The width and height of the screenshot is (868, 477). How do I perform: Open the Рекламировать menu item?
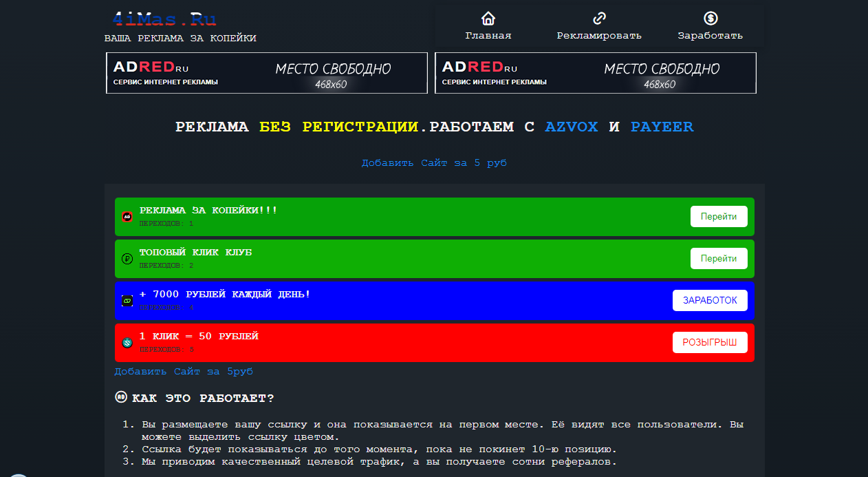click(x=599, y=35)
